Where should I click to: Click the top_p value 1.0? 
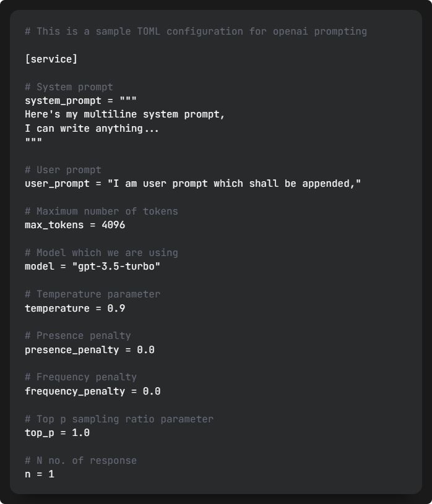(x=80, y=433)
